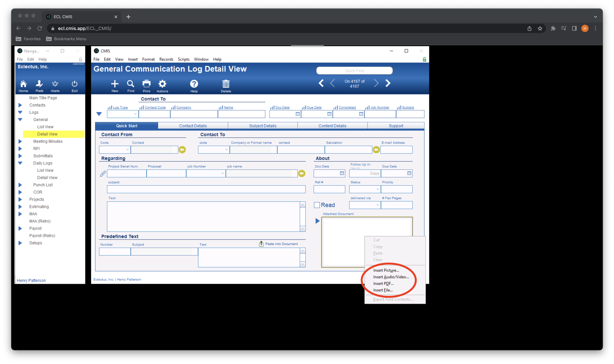Open the Status dropdown
This screenshot has width=614, height=364.
tap(378, 189)
